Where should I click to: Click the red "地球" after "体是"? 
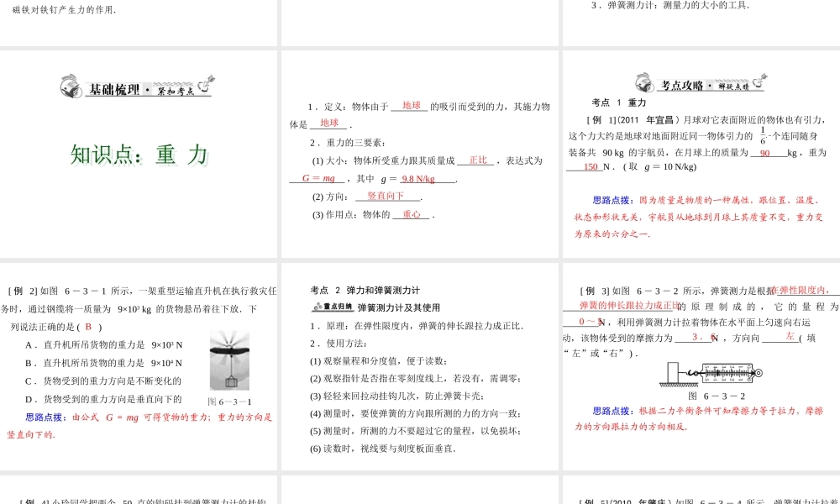click(329, 123)
